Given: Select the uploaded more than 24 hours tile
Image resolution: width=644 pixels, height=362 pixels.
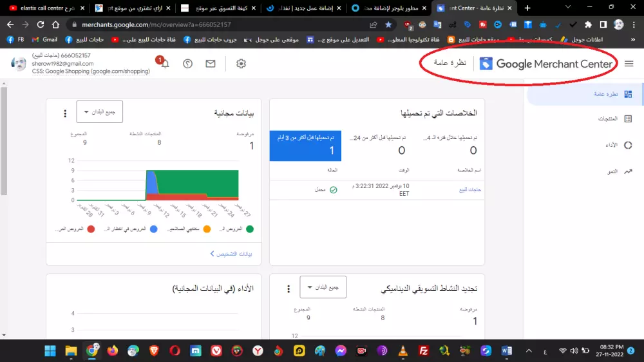Looking at the screenshot, I should pos(377,146).
